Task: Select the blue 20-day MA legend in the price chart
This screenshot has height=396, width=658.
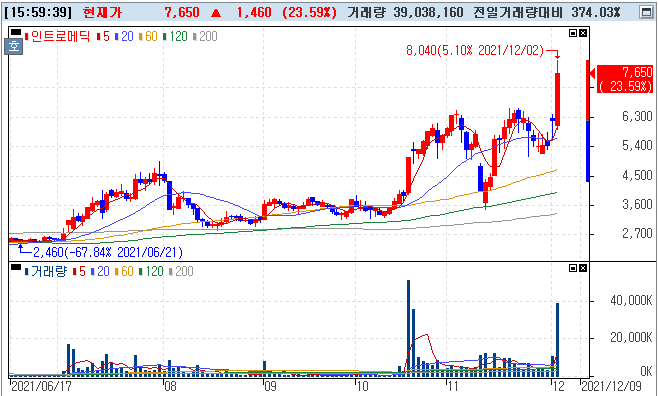Action: click(125, 36)
